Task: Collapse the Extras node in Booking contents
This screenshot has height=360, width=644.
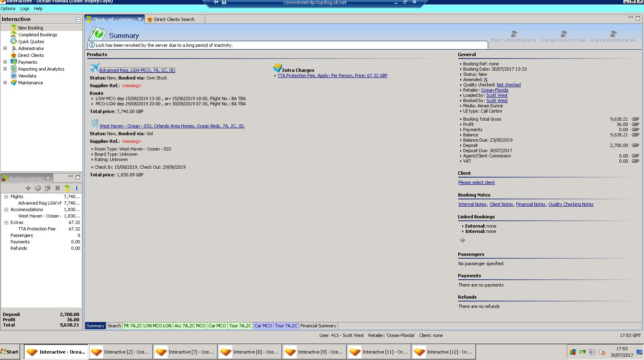Action: (x=6, y=222)
